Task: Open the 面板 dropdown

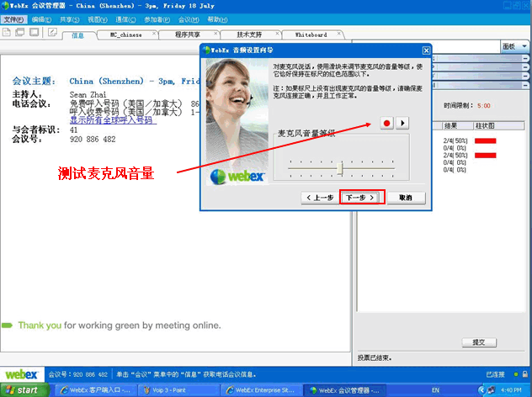Action: tap(514, 46)
